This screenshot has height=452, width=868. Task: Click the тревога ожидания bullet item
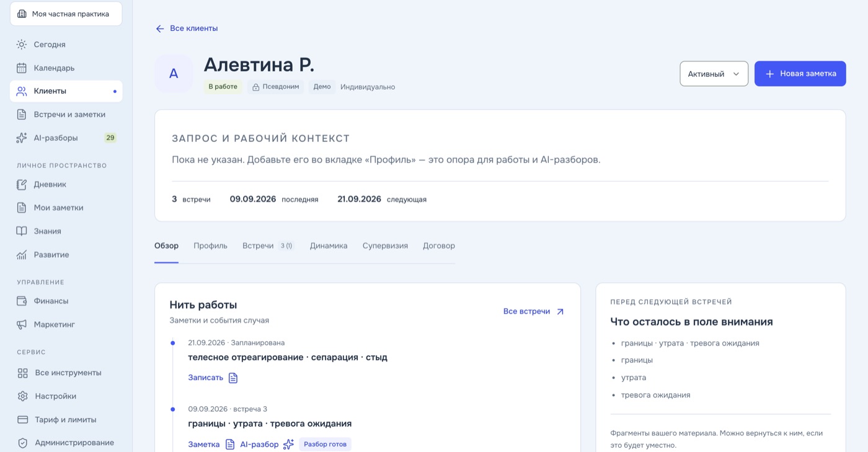655,395
